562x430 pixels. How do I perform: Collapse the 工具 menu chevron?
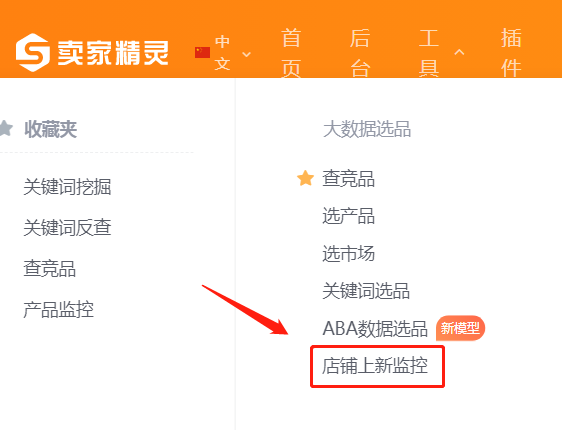tap(459, 52)
